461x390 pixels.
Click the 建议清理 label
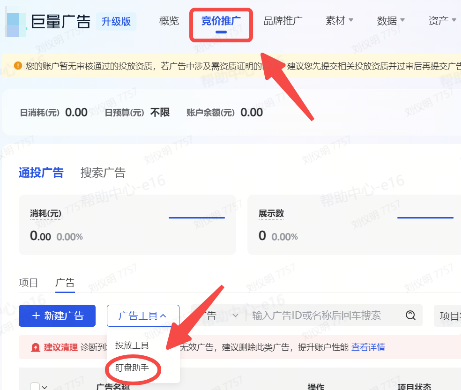[61, 347]
